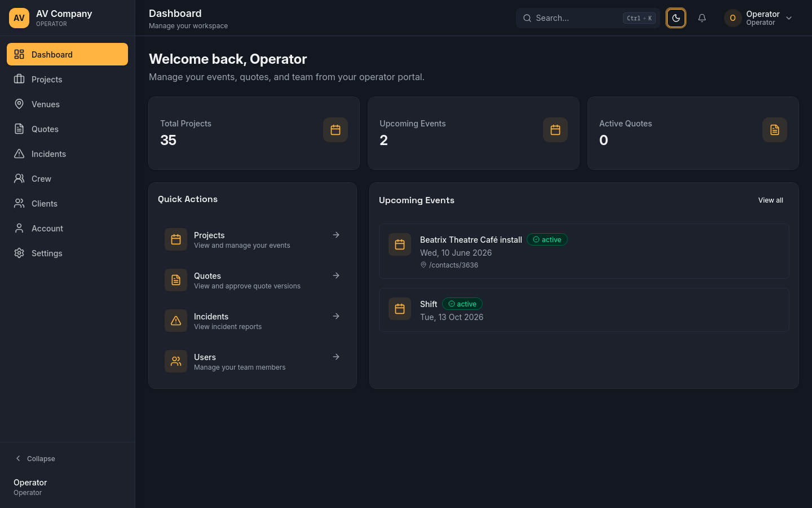Click the Projects quick action calendar icon
Image resolution: width=812 pixels, height=508 pixels.
[x=176, y=239]
